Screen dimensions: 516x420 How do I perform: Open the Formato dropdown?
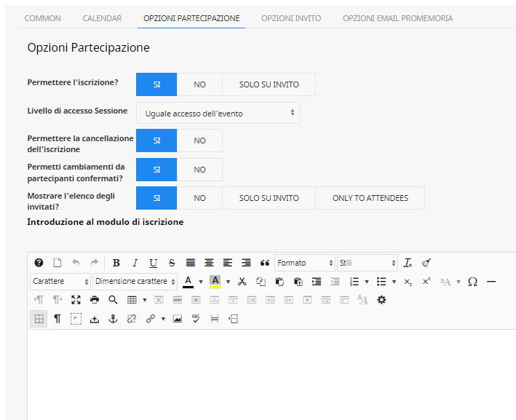click(305, 263)
